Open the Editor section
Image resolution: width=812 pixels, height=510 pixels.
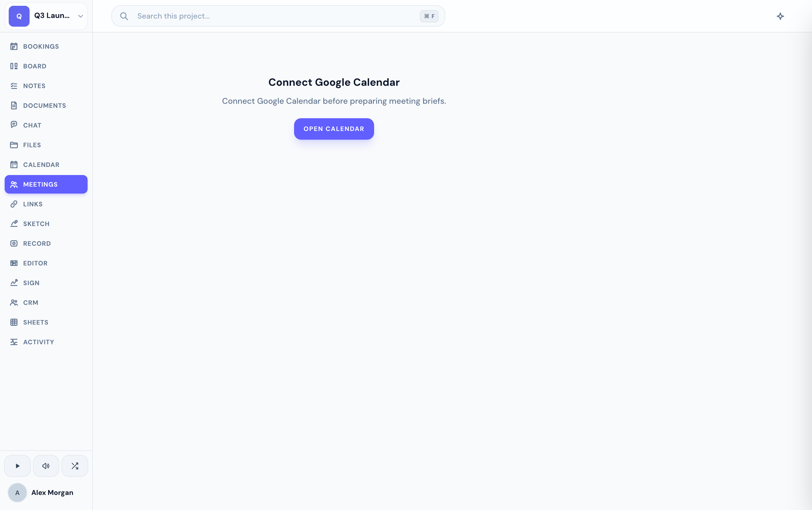[x=46, y=263]
